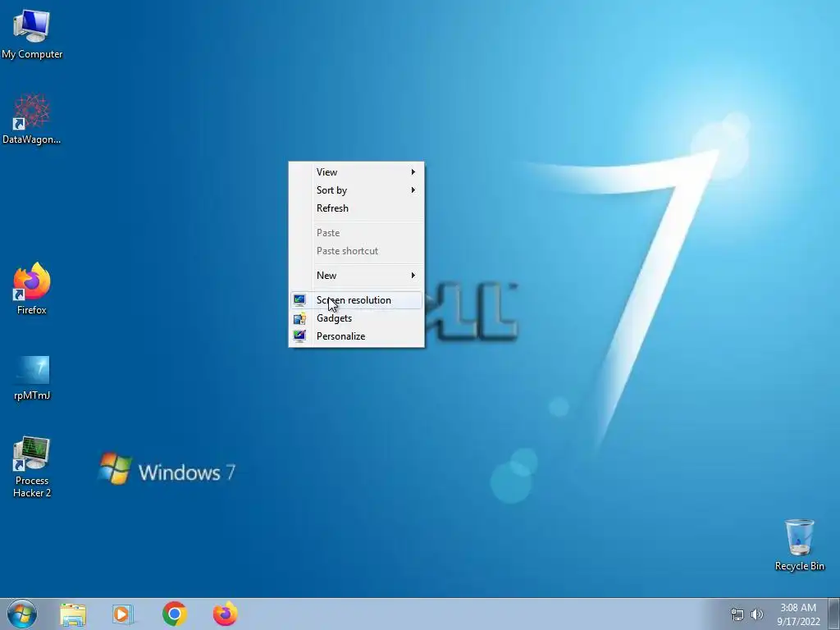The image size is (840, 630).
Task: Launch Firefox from the taskbar
Action: coord(226,614)
